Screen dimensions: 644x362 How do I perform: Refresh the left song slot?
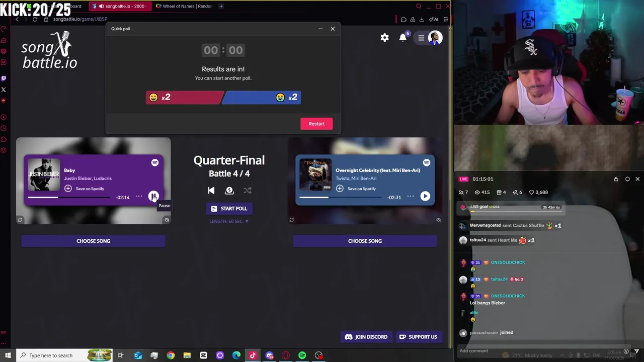coord(20,220)
